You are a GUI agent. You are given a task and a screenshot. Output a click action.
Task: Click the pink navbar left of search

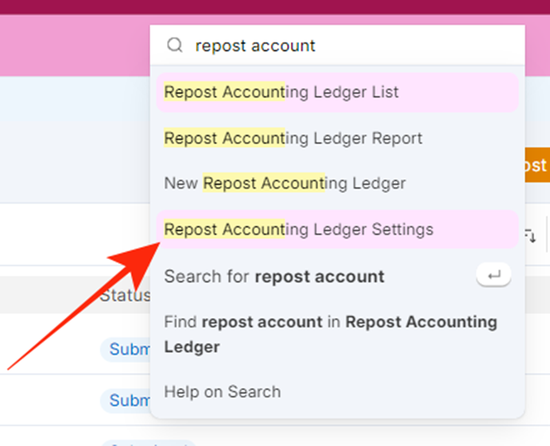[75, 45]
